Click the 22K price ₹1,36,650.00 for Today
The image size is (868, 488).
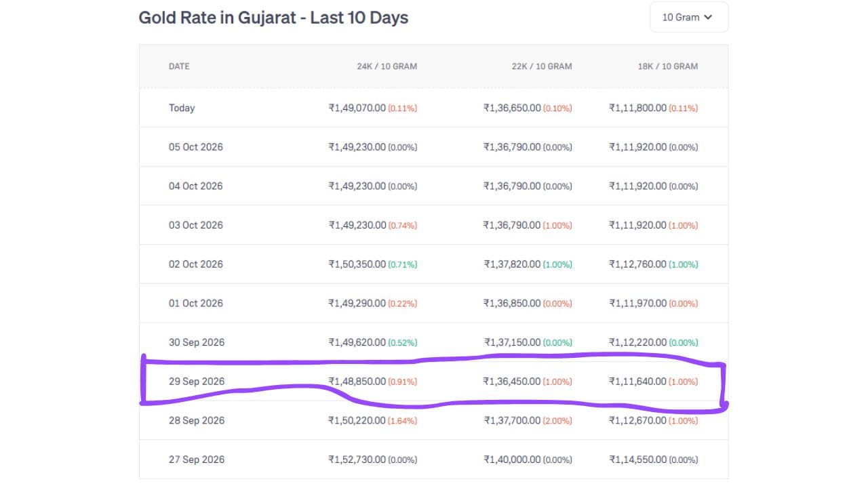coord(512,108)
